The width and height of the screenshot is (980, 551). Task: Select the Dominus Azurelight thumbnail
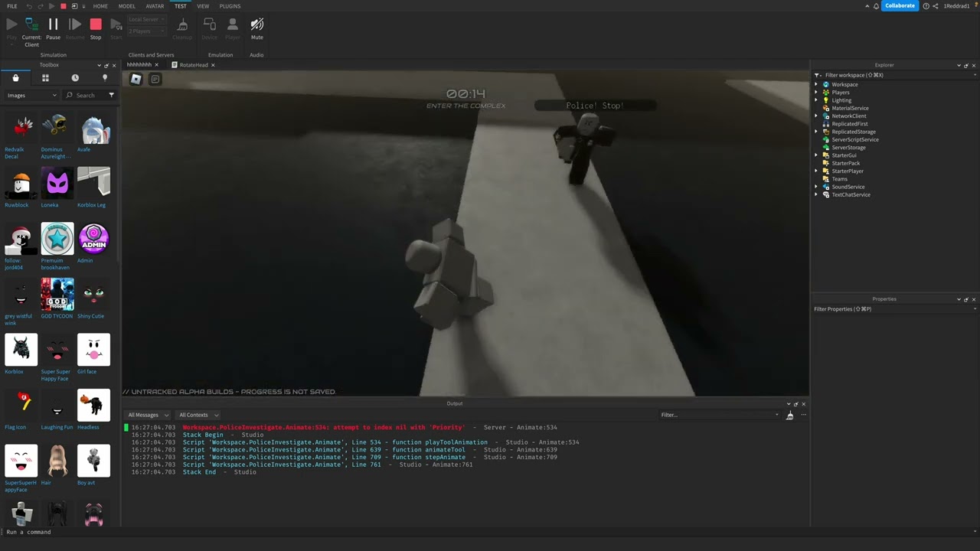click(x=57, y=127)
